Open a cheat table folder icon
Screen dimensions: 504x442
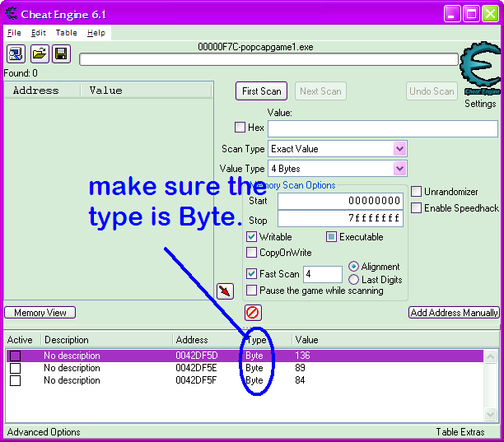pos(40,54)
